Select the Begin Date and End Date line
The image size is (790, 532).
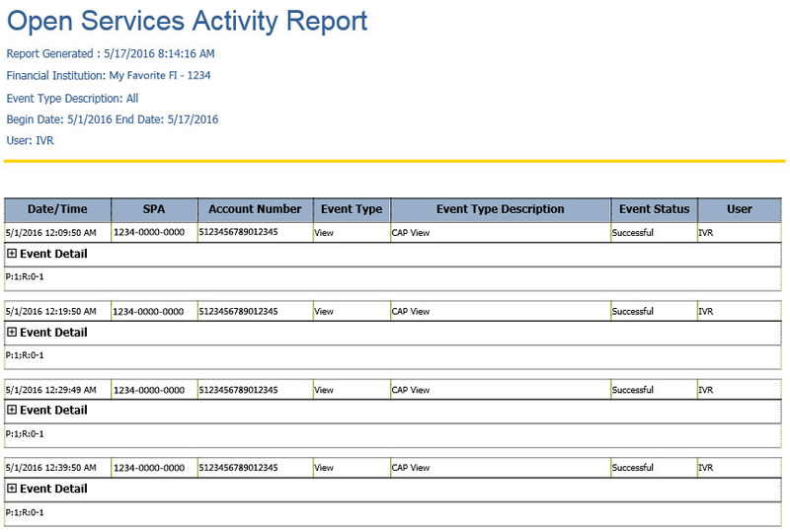(x=113, y=119)
